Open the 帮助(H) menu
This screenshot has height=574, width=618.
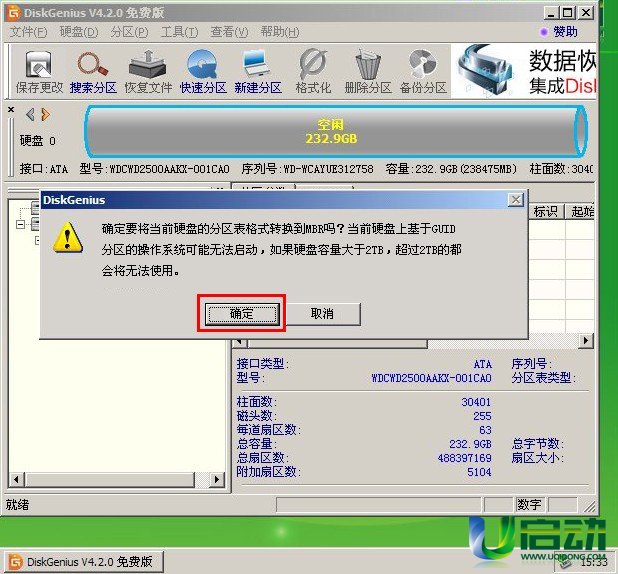280,32
